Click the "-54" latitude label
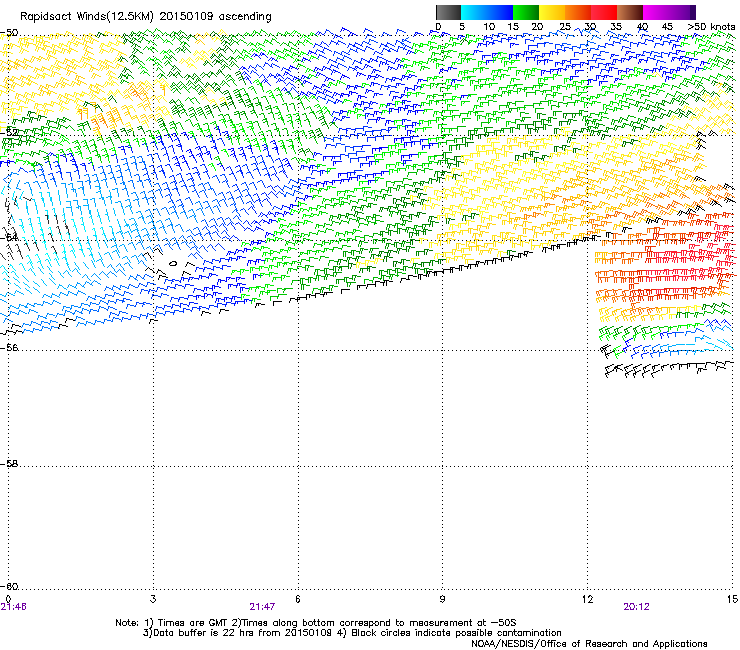The width and height of the screenshot is (740, 650). (9, 237)
